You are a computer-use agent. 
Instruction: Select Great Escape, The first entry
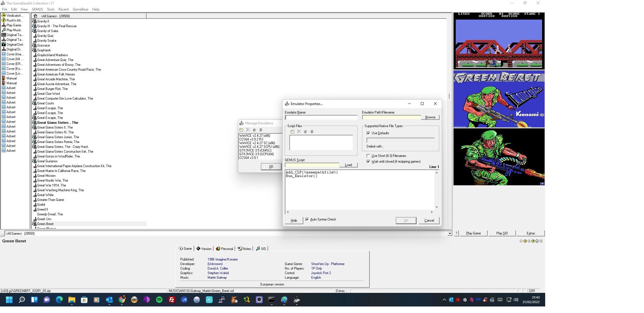(x=50, y=108)
